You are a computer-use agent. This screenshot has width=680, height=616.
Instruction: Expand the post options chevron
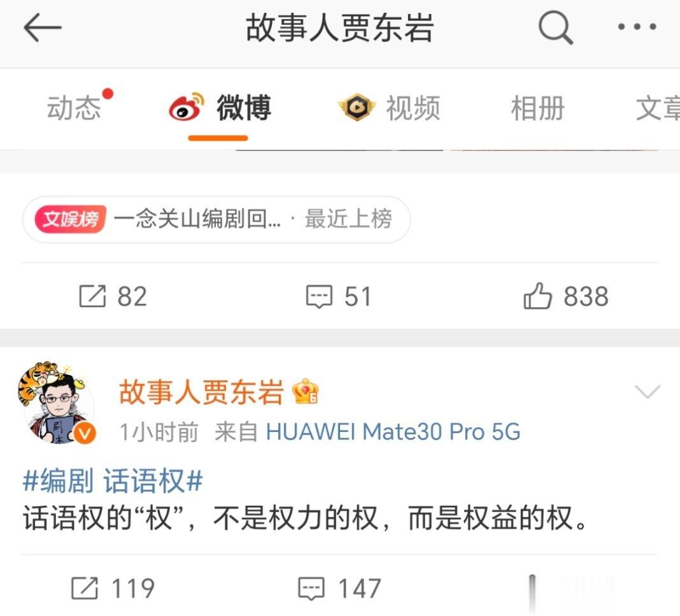(647, 391)
